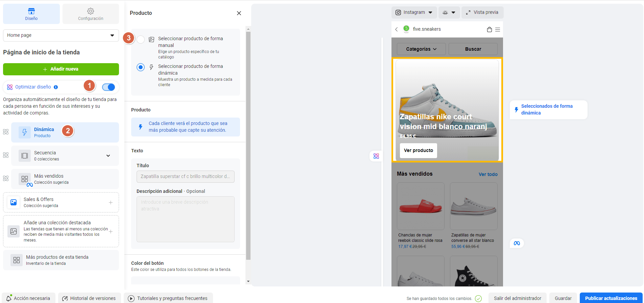Click the green Añadir nueva button

pos(61,69)
